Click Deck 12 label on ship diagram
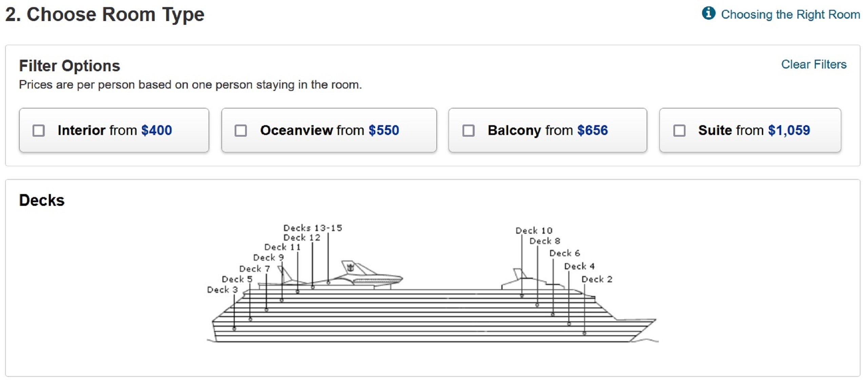Screen dimensions: 868x386 (302, 238)
